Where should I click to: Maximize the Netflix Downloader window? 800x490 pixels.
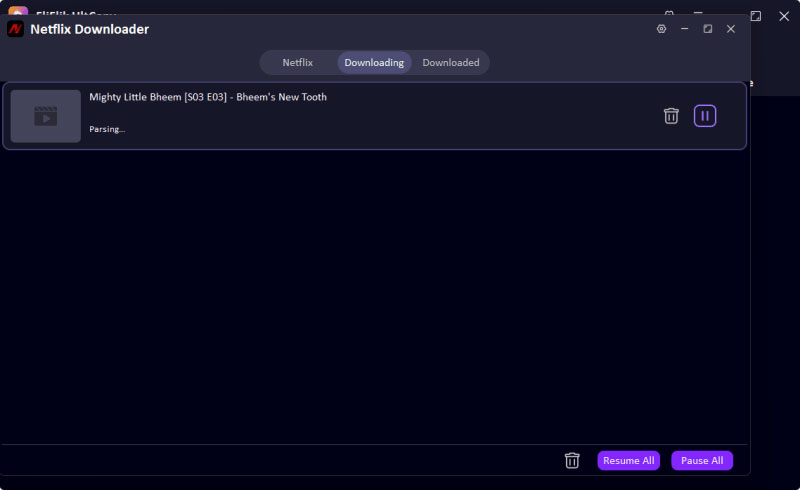pos(708,29)
